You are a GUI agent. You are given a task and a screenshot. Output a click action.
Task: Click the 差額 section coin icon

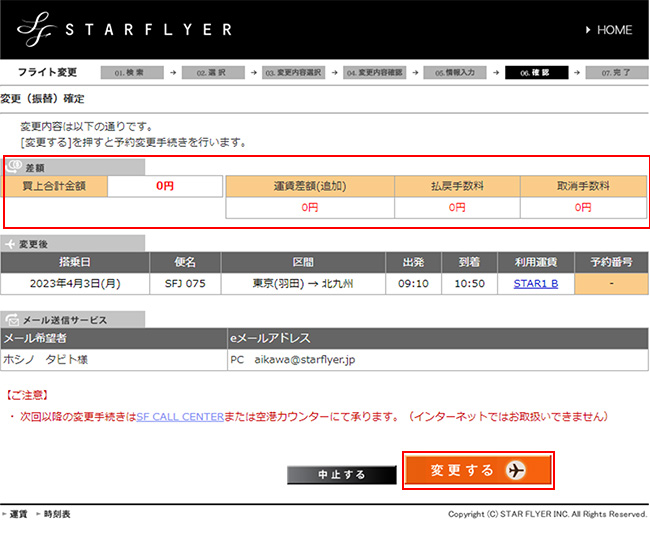click(13, 167)
